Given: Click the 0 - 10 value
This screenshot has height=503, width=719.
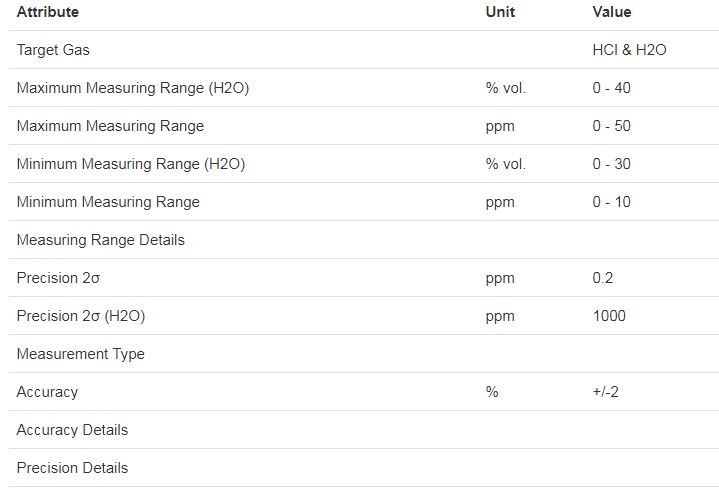Looking at the screenshot, I should 611,202.
